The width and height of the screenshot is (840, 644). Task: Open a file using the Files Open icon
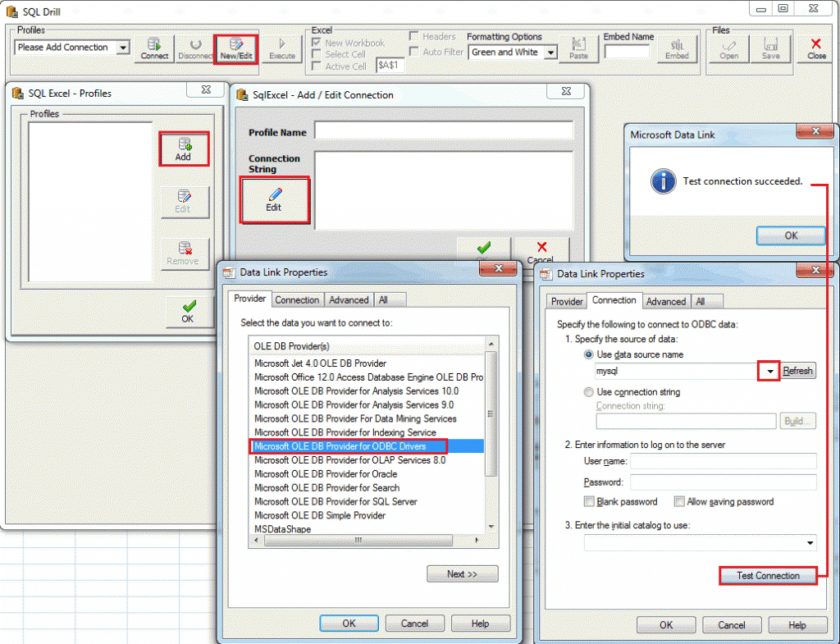pyautogui.click(x=728, y=48)
